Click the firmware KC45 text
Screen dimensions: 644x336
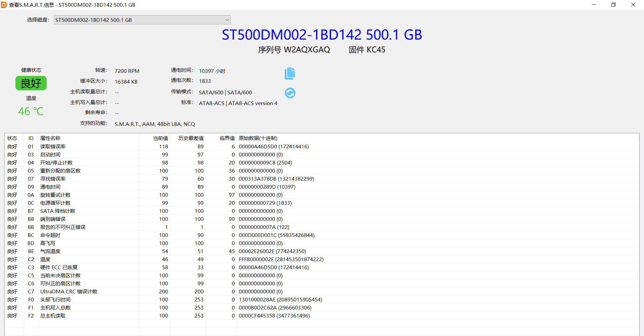click(376, 50)
